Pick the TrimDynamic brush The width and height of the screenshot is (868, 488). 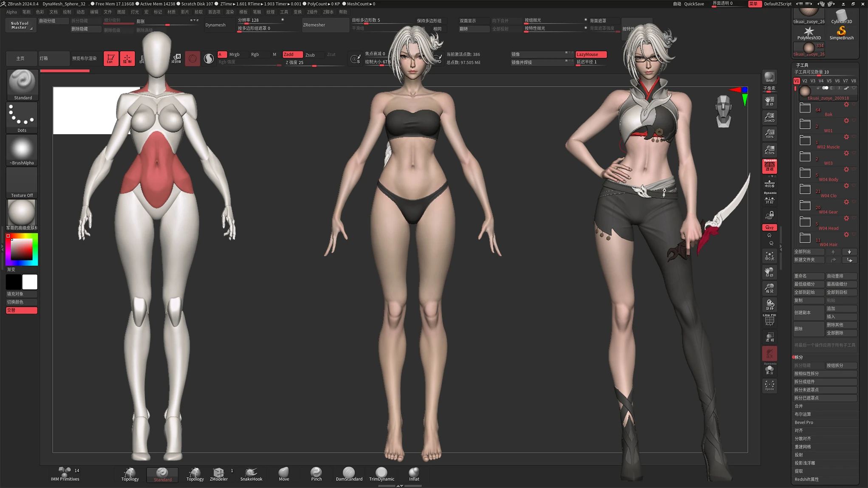point(382,474)
